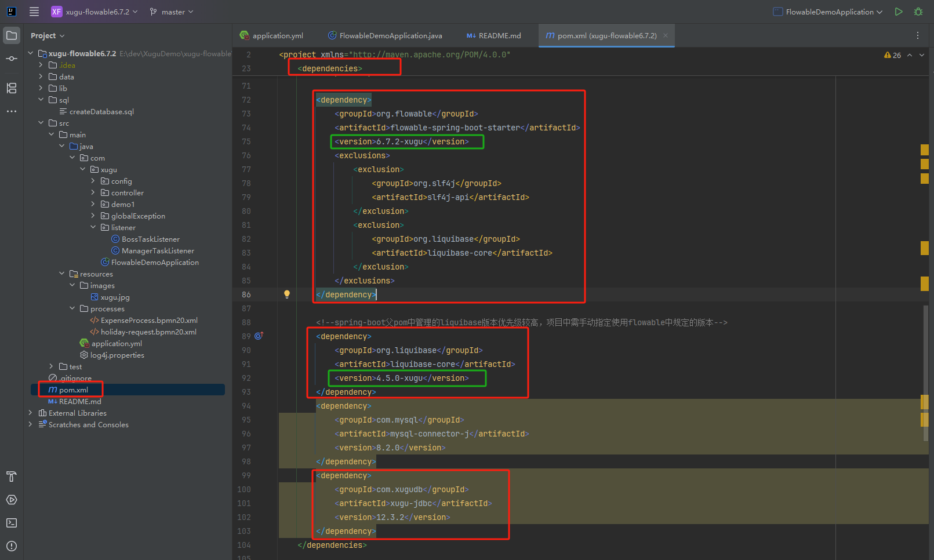Expand the config package folder

(93, 181)
